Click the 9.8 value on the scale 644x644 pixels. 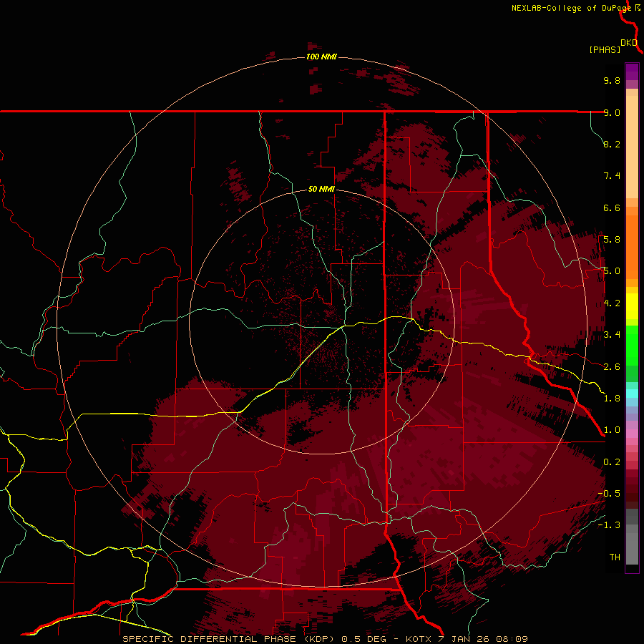(x=612, y=80)
